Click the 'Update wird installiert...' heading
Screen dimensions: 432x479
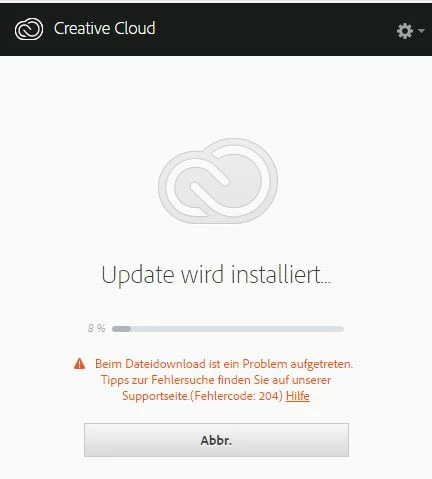pyautogui.click(x=216, y=275)
